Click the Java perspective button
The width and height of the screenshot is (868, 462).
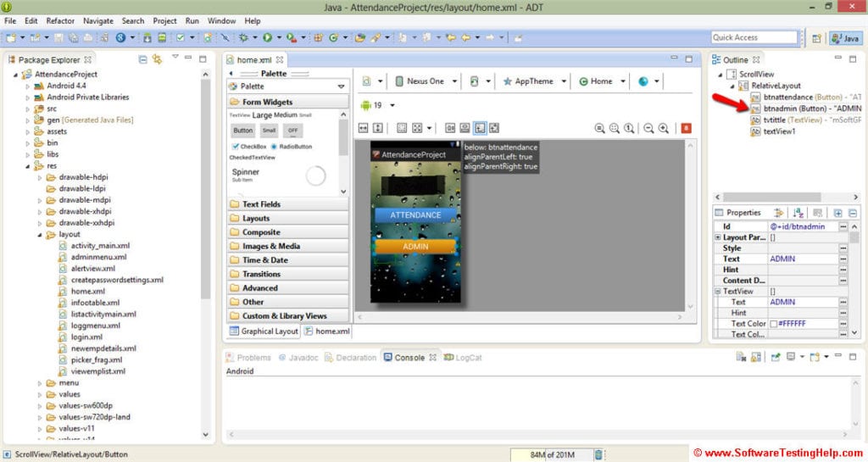pos(845,38)
